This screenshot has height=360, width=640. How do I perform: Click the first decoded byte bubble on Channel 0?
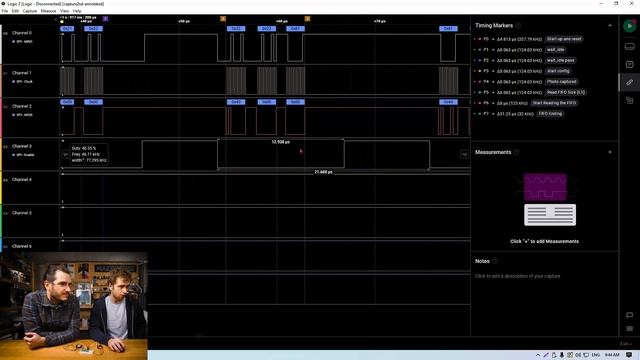coord(67,29)
